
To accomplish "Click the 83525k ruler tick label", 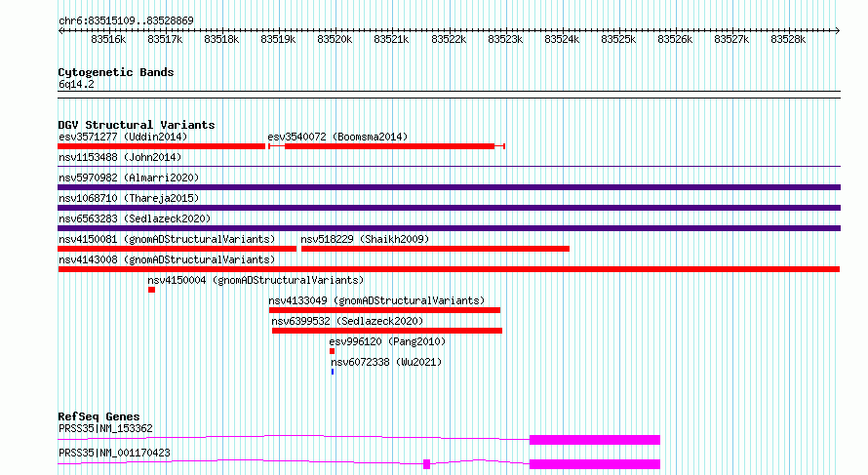I will (x=618, y=39).
